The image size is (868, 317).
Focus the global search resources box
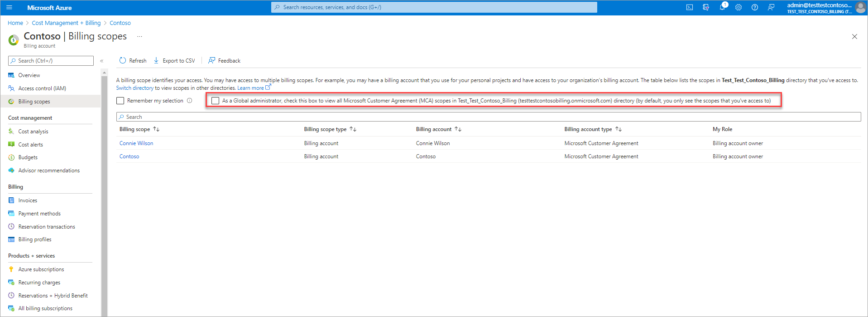tap(434, 7)
